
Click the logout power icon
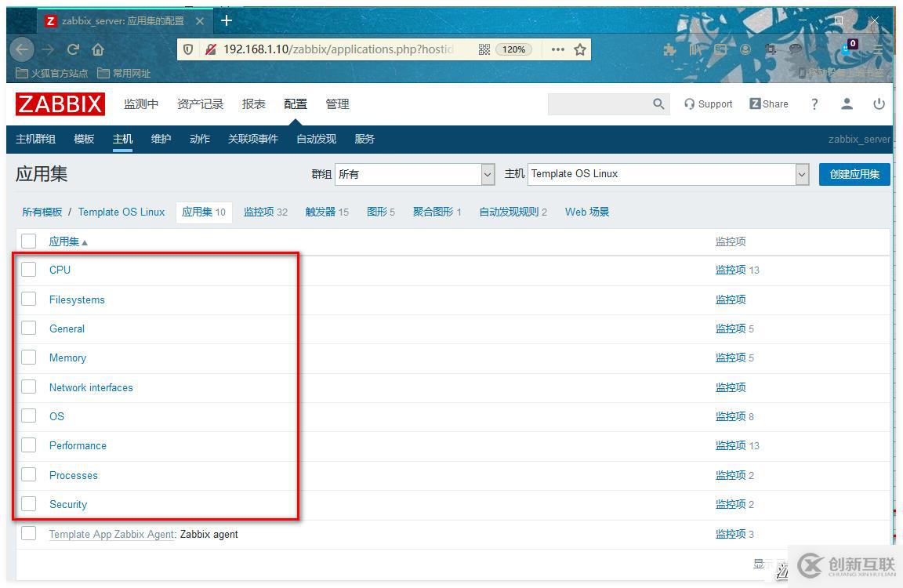coord(879,103)
